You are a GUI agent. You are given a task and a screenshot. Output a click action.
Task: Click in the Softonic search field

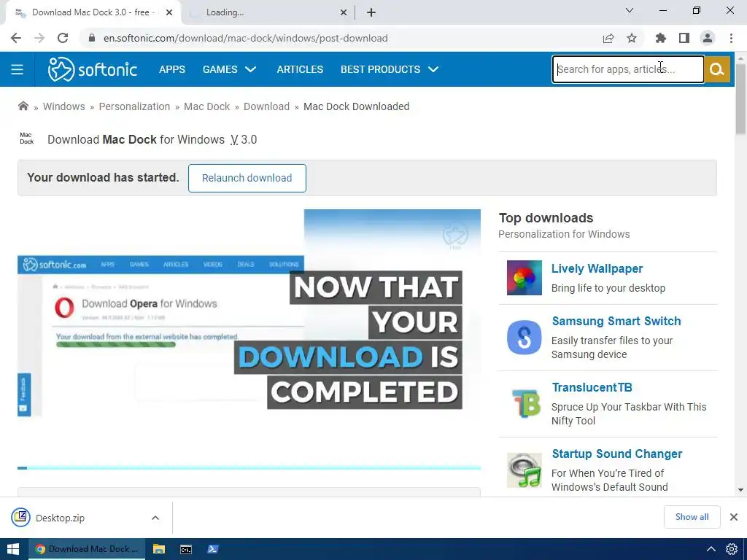[628, 69]
